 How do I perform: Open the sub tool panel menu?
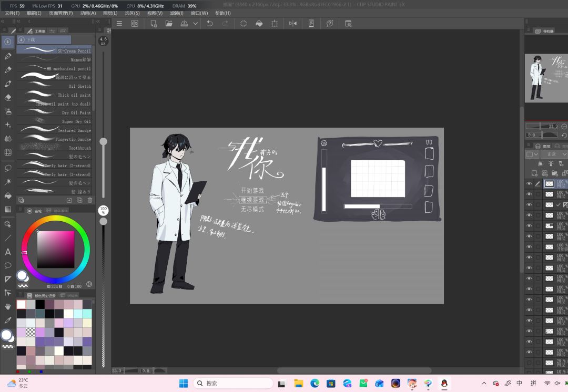tap(20, 30)
